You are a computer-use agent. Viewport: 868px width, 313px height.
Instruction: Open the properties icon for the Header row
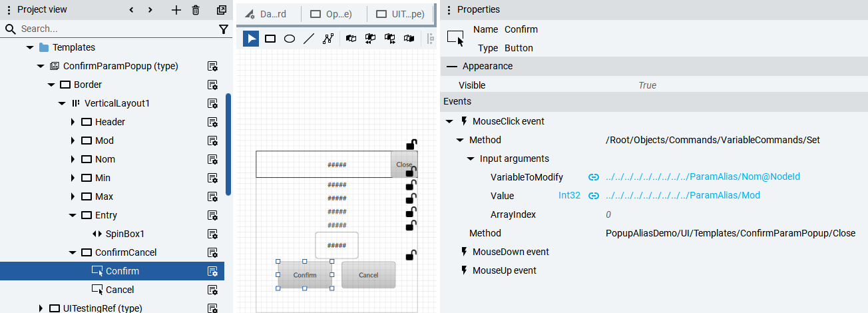point(212,122)
